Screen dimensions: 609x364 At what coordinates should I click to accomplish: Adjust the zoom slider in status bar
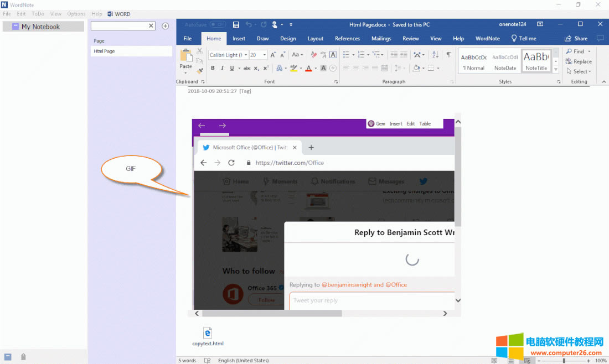[x=564, y=361]
